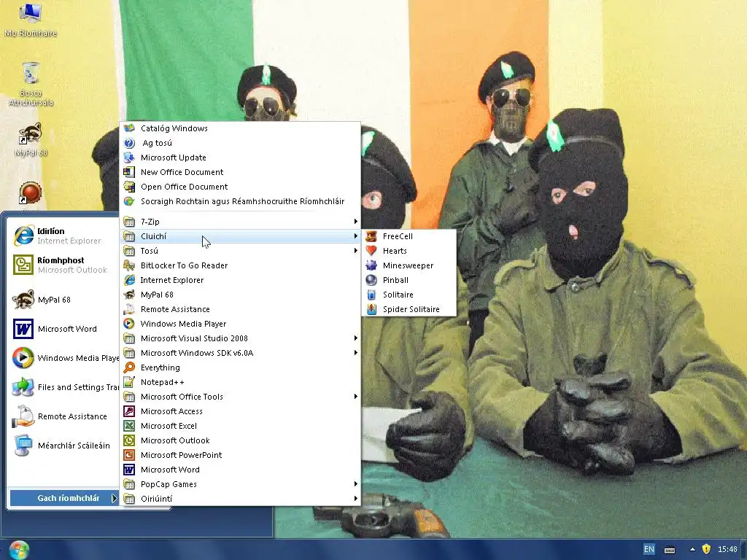Expand the Oiriúintí accessories folder
The image size is (747, 560).
click(240, 499)
